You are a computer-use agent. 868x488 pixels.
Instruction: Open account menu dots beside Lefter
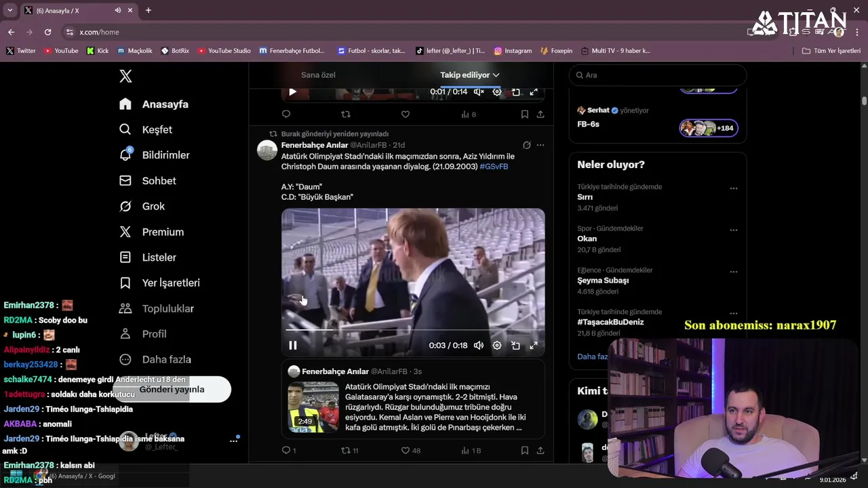point(234,441)
